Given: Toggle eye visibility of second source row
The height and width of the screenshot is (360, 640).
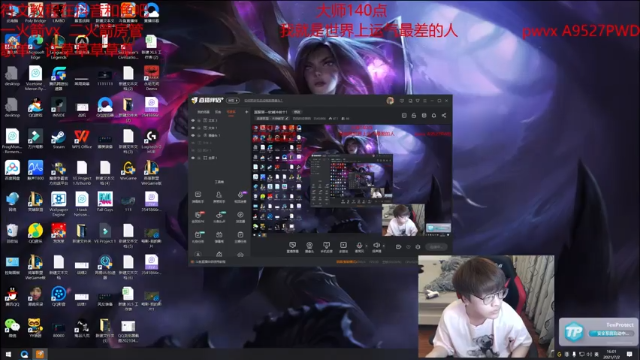Looking at the screenshot, I should pos(193,128).
